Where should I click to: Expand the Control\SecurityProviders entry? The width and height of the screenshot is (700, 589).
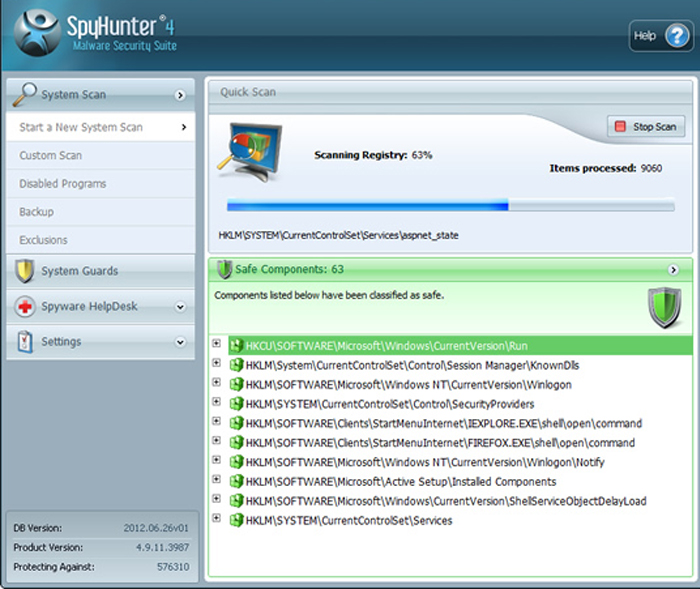[x=217, y=401]
